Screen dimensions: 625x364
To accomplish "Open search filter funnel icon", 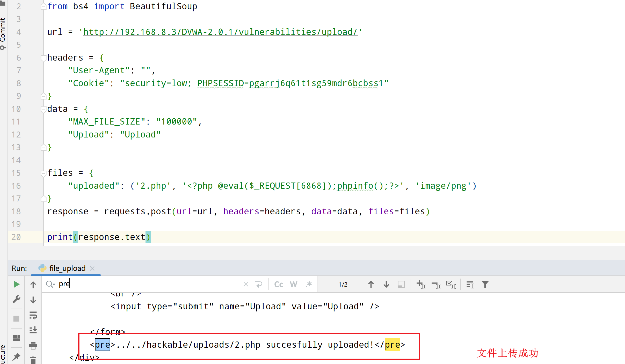I will pos(485,284).
